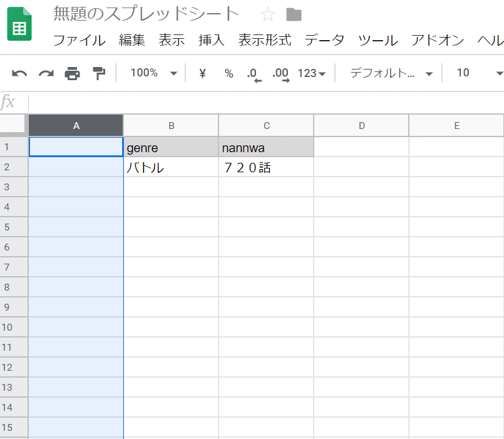
Task: Select cell containing nannwa
Action: click(267, 147)
